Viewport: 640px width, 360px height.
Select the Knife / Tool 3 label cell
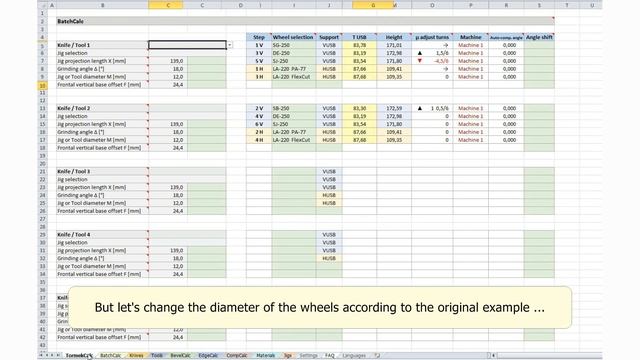tap(102, 171)
